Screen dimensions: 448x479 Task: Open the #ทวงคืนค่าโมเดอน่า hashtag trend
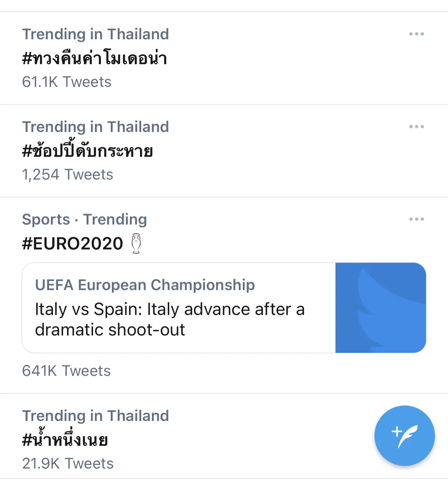pyautogui.click(x=95, y=58)
